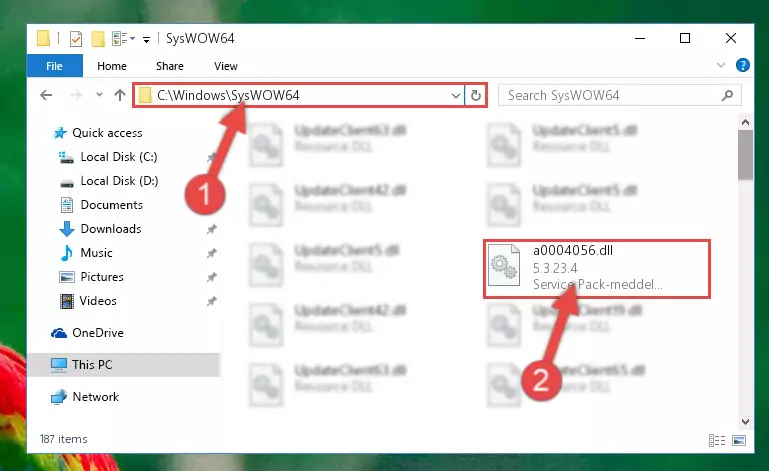The height and width of the screenshot is (471, 769).
Task: Open the Customize Quick Access Toolbar arrow
Action: (146, 39)
